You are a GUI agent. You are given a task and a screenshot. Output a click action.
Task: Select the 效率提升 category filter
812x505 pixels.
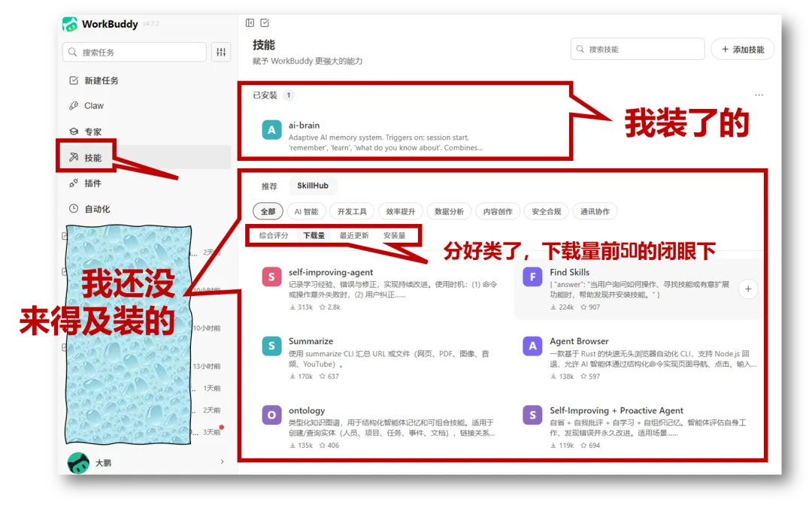(x=400, y=211)
